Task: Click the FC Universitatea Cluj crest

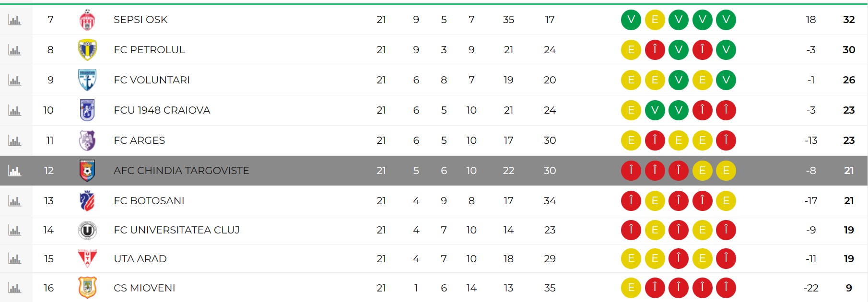Action: (87, 231)
